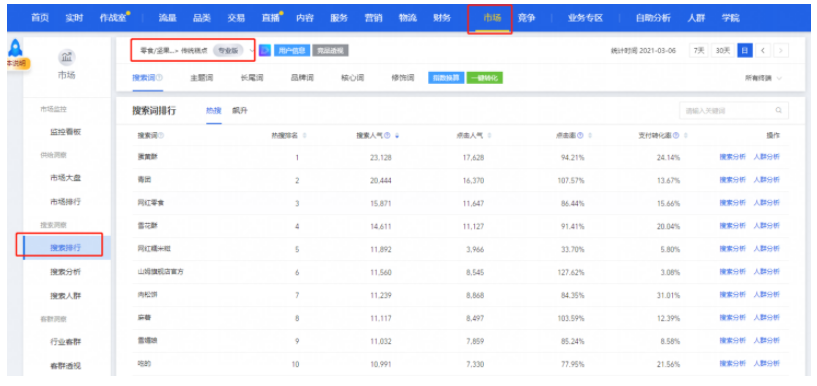
Task: Open 实时 in top navigation
Action: [x=73, y=18]
